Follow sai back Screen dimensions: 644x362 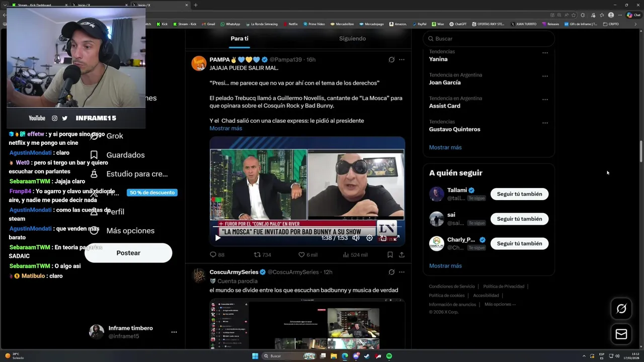[519, 219]
